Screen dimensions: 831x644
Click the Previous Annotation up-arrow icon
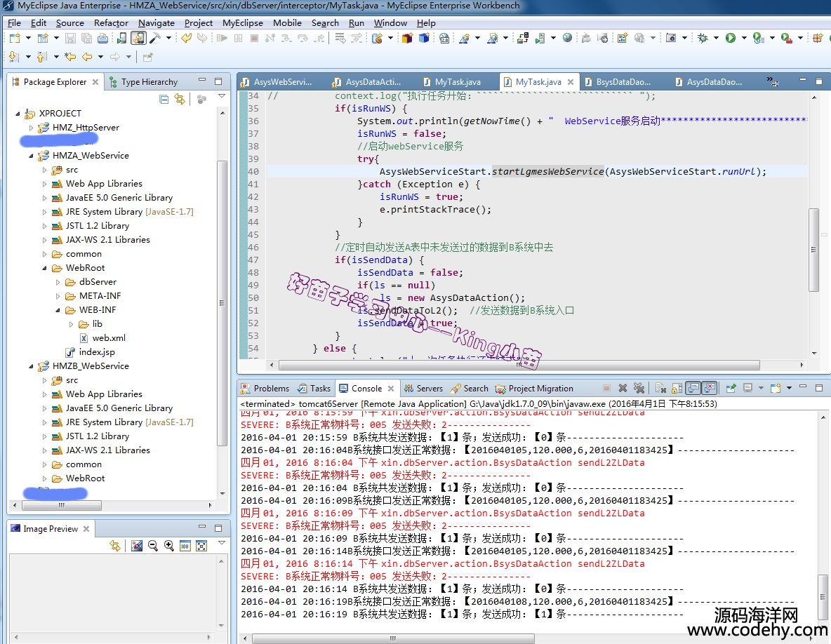tap(42, 57)
